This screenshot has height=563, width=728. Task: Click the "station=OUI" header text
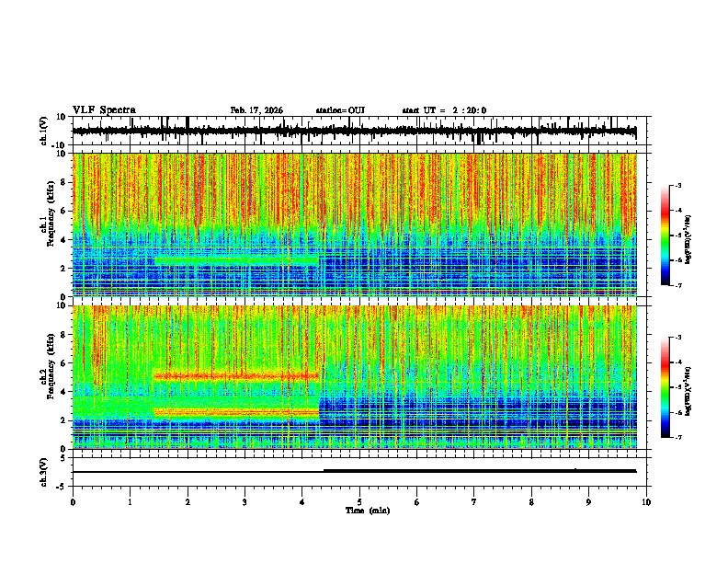coord(340,110)
